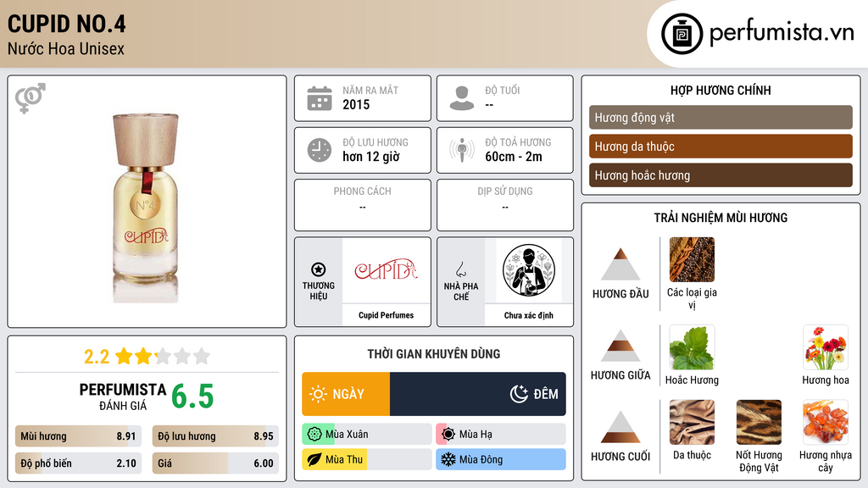
Task: Click the first gold rating star
Action: (x=124, y=356)
